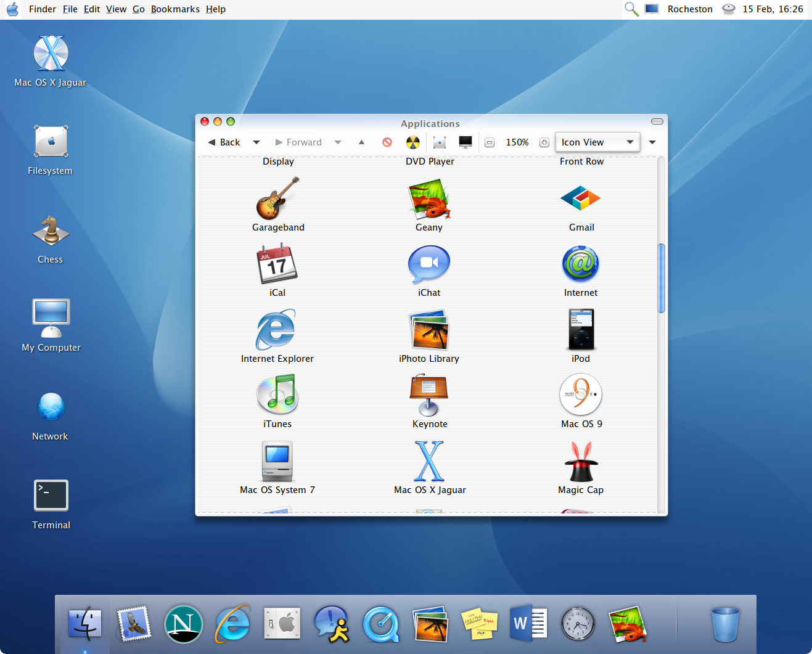The image size is (812, 654).
Task: Open Garageband in the Applications window
Action: click(x=278, y=198)
